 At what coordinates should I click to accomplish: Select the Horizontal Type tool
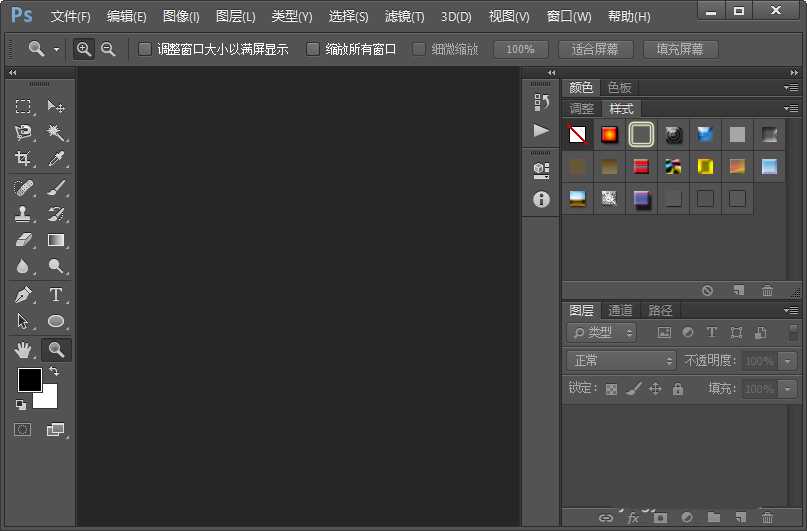56,295
